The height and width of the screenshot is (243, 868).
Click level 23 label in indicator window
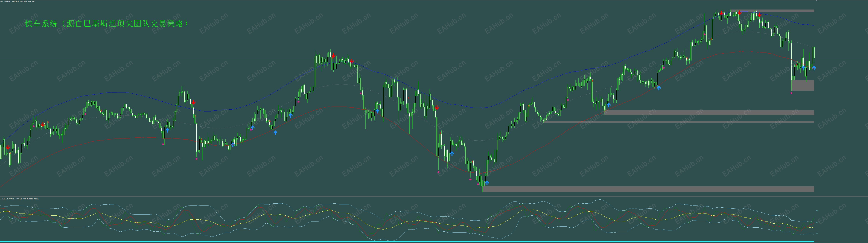(816, 233)
